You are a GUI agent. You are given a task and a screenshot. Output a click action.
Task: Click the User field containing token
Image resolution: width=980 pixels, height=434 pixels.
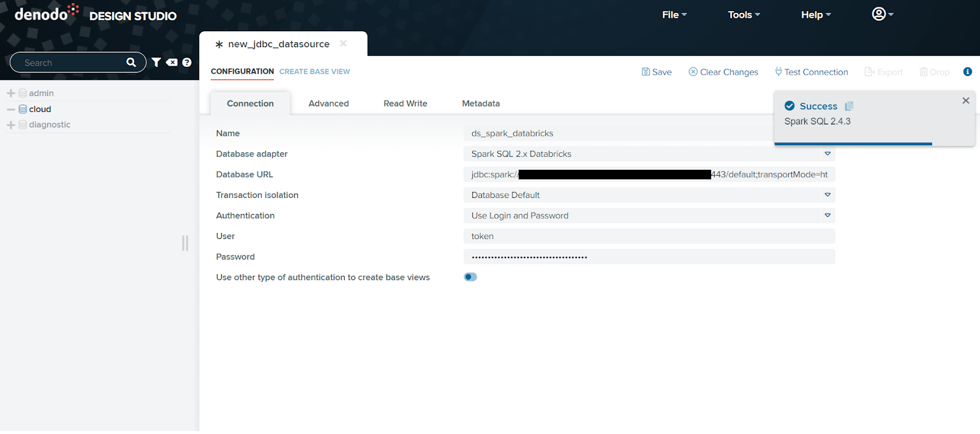pyautogui.click(x=649, y=236)
